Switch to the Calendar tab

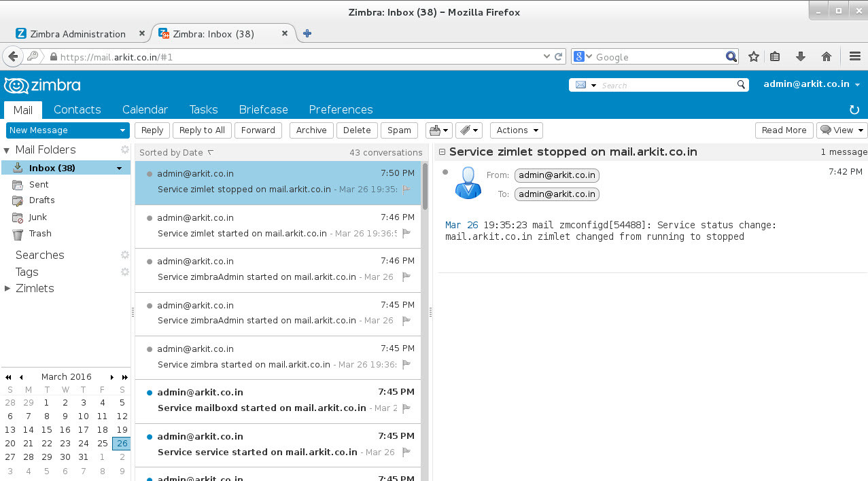(x=145, y=109)
